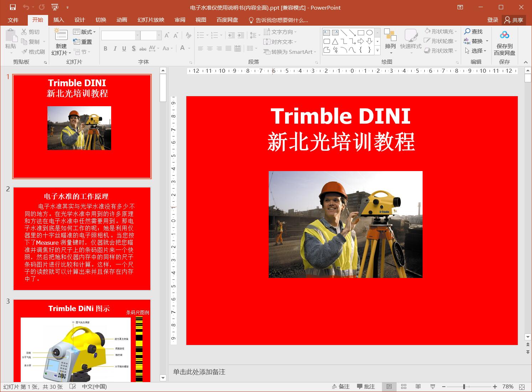Select slide 3 thumbnail Trimble DiNi 图示
The width and height of the screenshot is (532, 392).
(x=82, y=341)
